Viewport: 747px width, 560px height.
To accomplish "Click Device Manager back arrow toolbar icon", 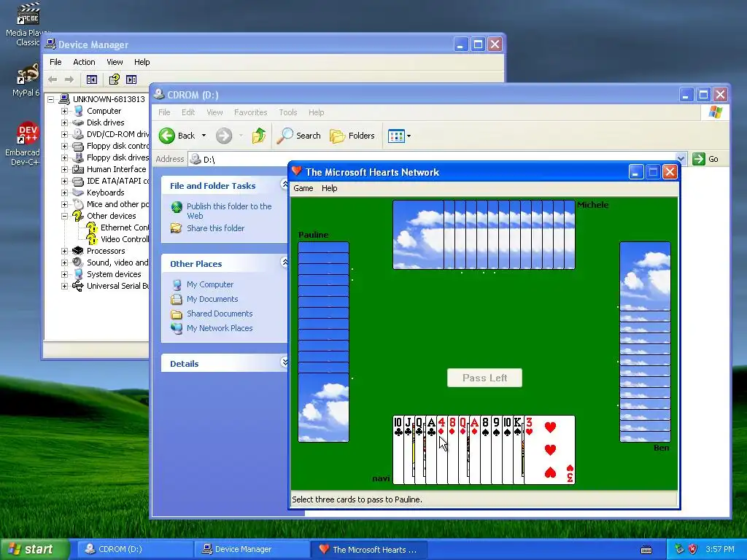I will pos(53,79).
